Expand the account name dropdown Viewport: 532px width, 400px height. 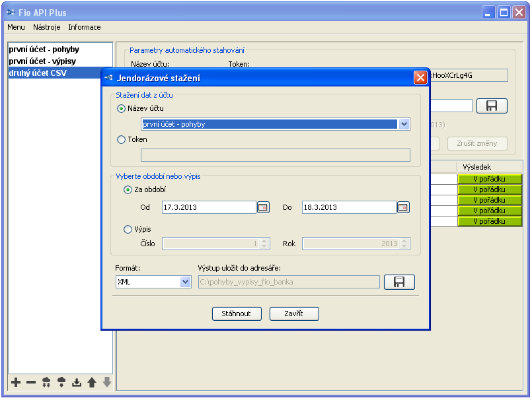(x=404, y=124)
